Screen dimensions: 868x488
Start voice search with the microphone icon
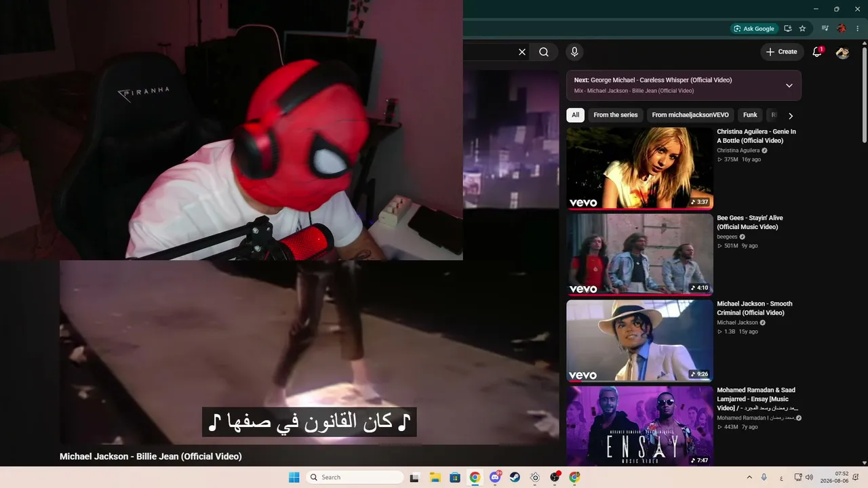tap(574, 52)
